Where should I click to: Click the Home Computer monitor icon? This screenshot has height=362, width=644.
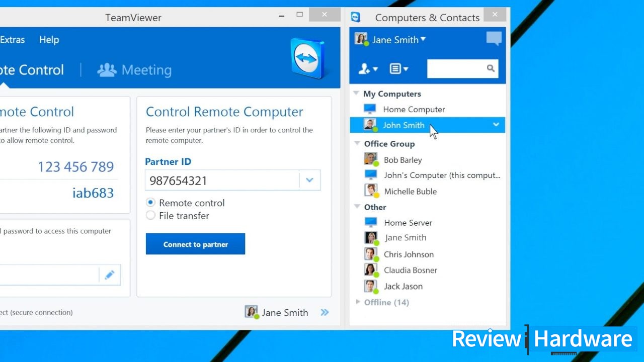[370, 109]
